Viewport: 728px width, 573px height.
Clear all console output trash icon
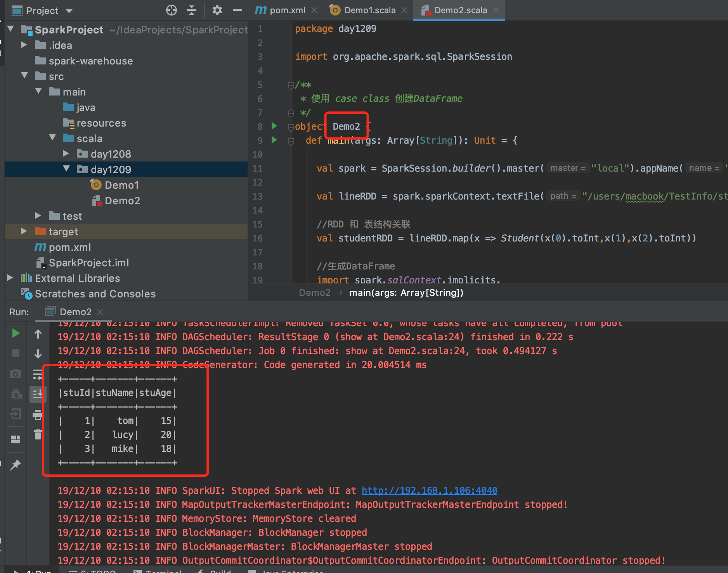[38, 434]
